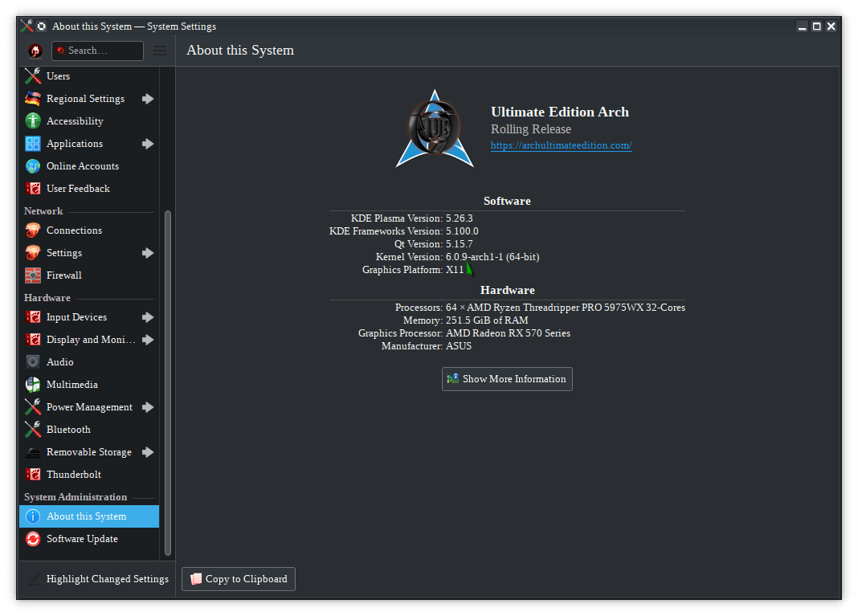
Task: Expand Applications submenu arrow
Action: pyautogui.click(x=148, y=143)
